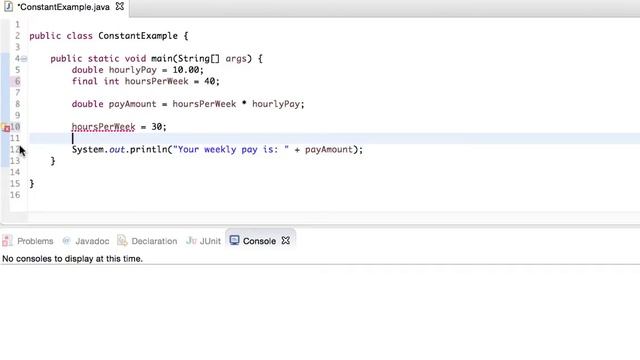640x360 pixels.
Task: Click 'hourlyPay;' at end of line 8
Action: [278, 104]
